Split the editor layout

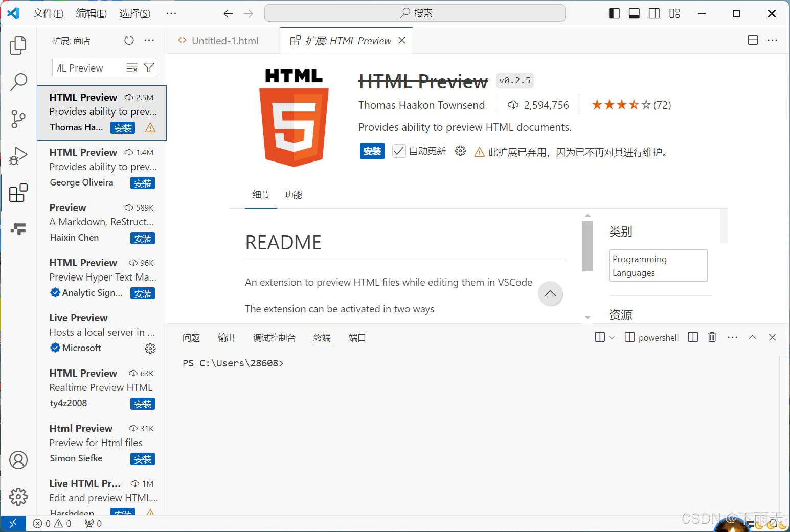(x=753, y=40)
